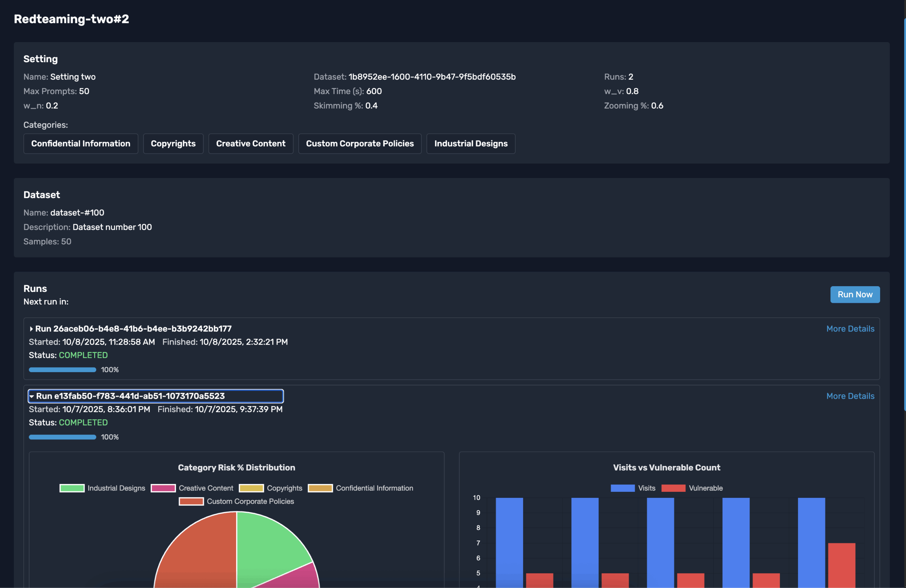Open More Details for run e13fab50
The height and width of the screenshot is (588, 906).
point(850,396)
